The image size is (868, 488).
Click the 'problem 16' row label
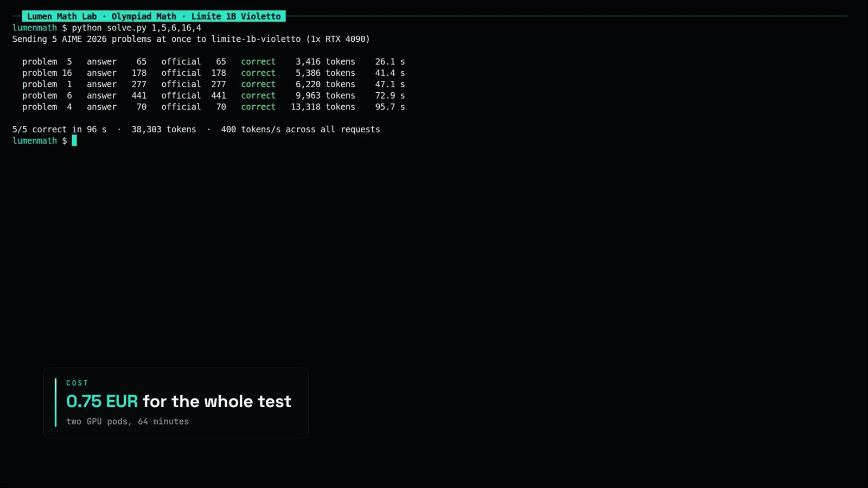pos(47,73)
